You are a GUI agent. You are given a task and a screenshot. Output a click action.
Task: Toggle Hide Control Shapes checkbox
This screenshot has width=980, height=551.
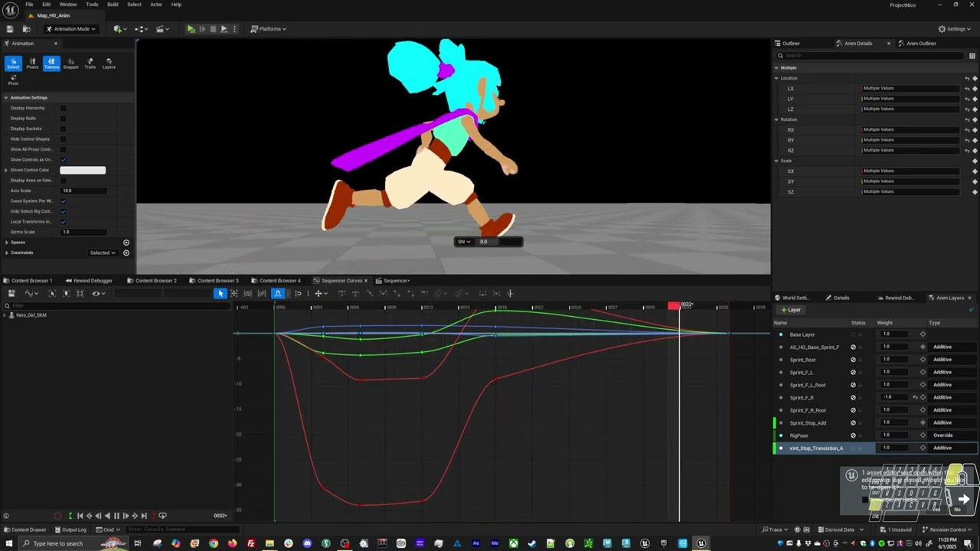[x=63, y=139]
